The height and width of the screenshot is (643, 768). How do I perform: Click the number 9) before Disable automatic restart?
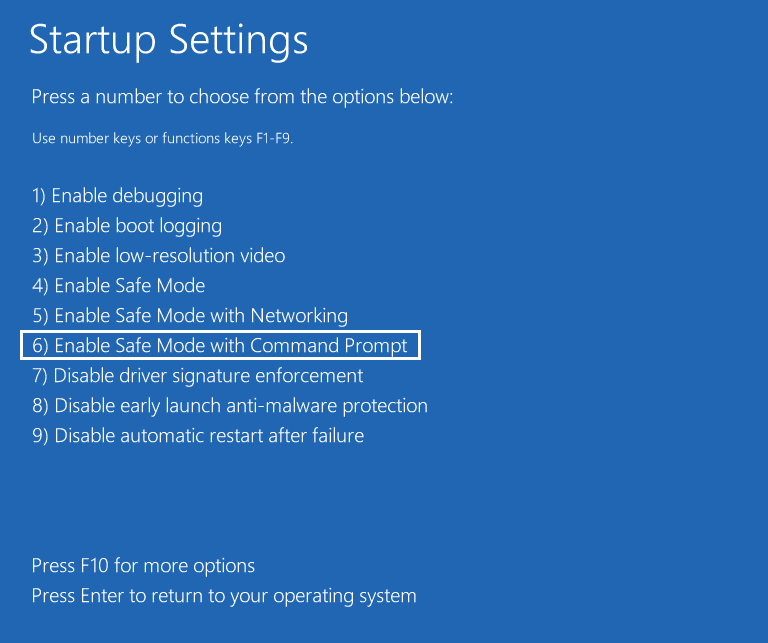click(x=40, y=436)
